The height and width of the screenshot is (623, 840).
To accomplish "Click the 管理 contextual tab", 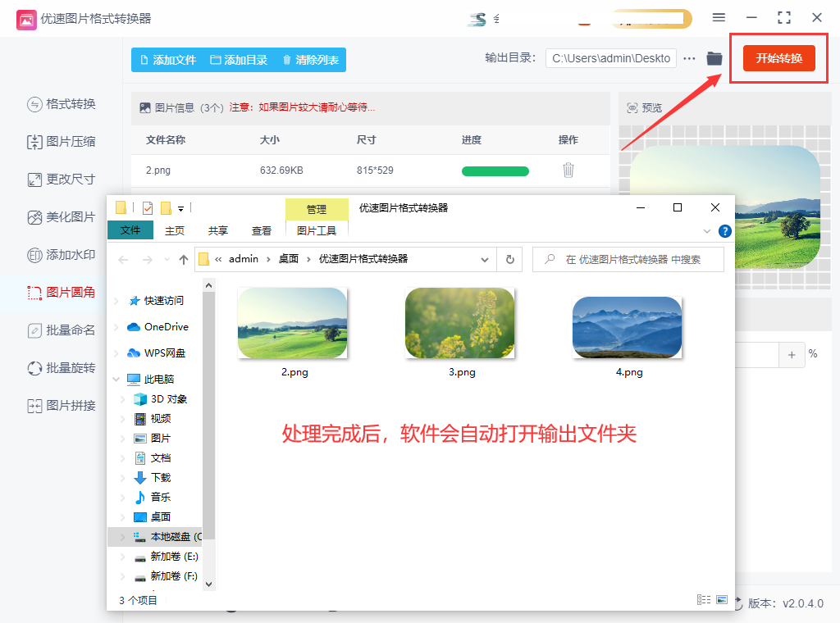I will (x=317, y=209).
